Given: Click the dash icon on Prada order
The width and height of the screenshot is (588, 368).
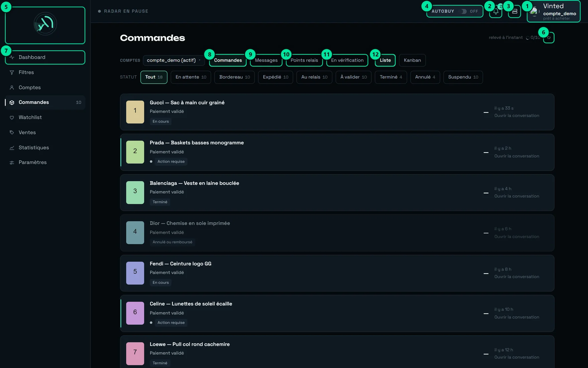Looking at the screenshot, I should (x=486, y=153).
